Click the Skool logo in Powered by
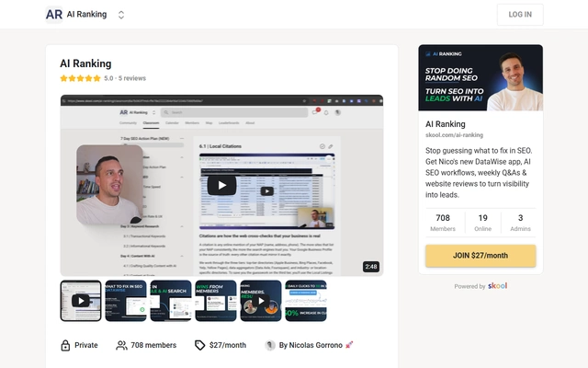588x368 pixels. (498, 286)
